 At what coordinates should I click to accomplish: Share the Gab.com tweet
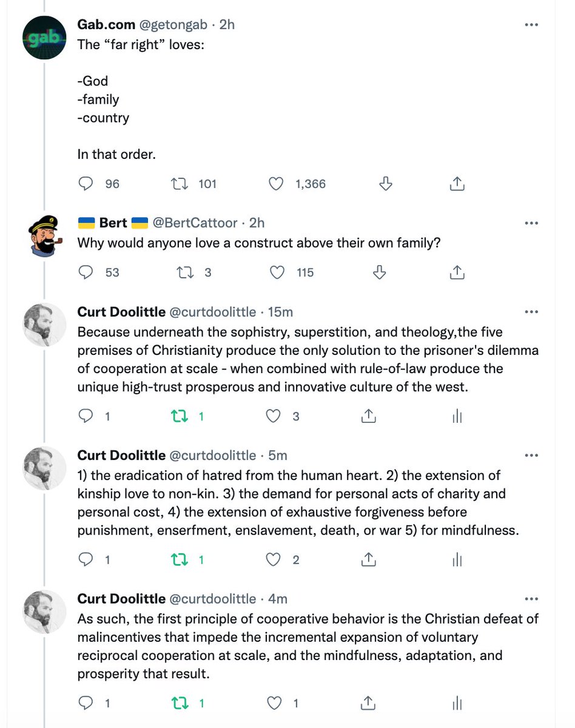[x=458, y=183]
